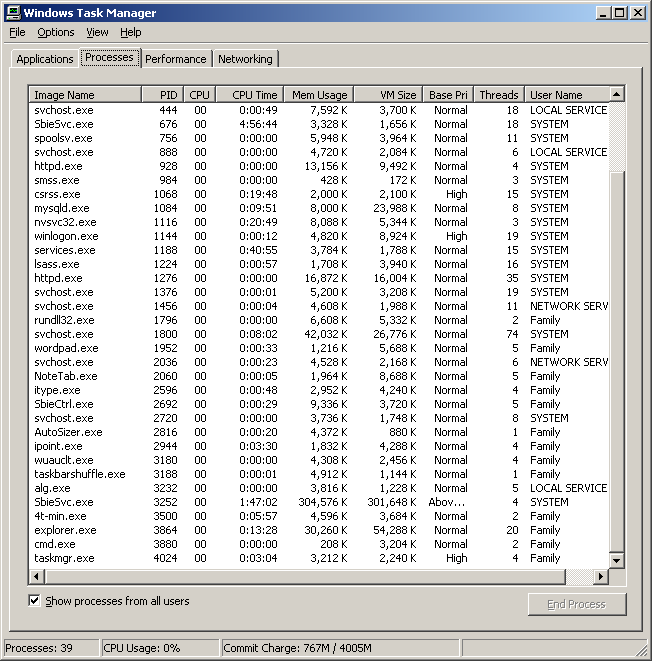Open the Options menu
652x661 pixels.
pyautogui.click(x=56, y=32)
